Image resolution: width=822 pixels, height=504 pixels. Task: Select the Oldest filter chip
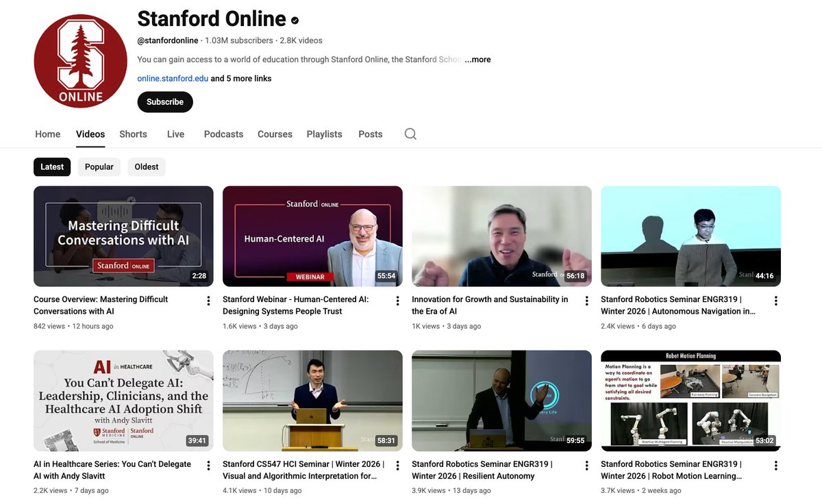(147, 167)
